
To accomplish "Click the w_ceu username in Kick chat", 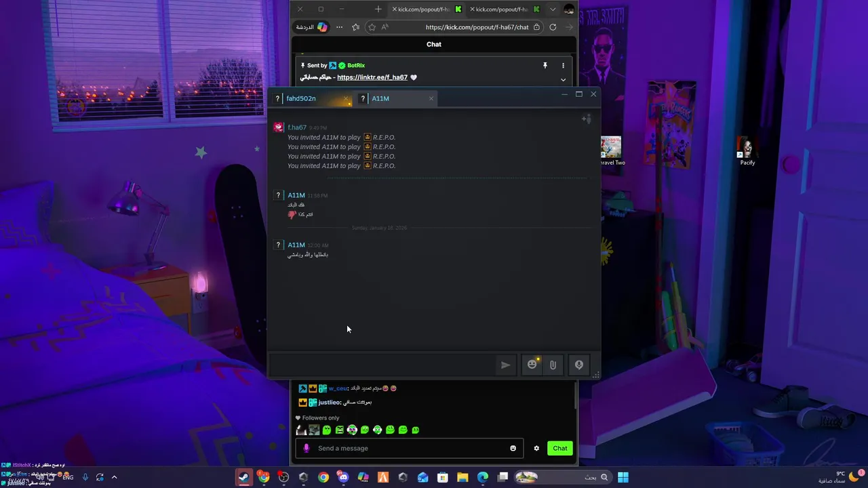I will click(338, 388).
